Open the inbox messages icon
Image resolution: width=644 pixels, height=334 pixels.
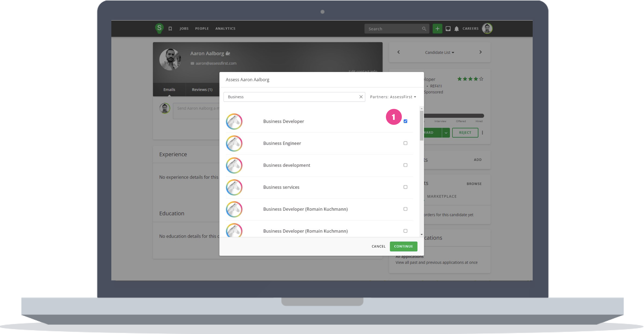(448, 29)
